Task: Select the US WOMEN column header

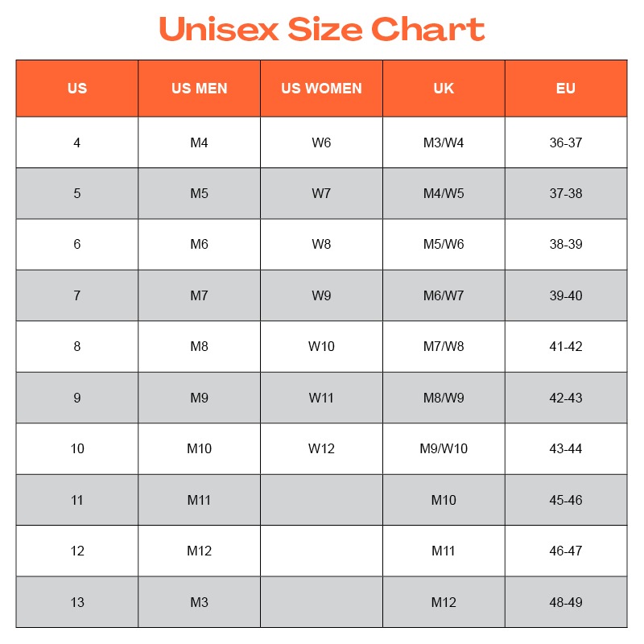Action: pos(321,89)
